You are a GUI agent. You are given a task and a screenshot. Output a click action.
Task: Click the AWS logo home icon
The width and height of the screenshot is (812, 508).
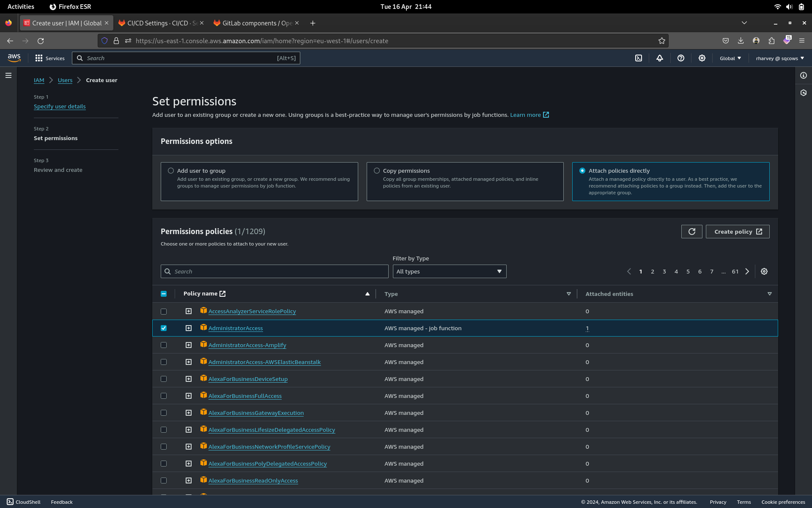14,58
